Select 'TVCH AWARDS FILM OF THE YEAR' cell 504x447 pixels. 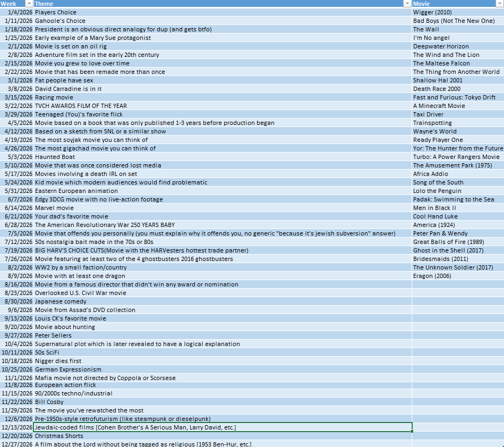(223, 106)
